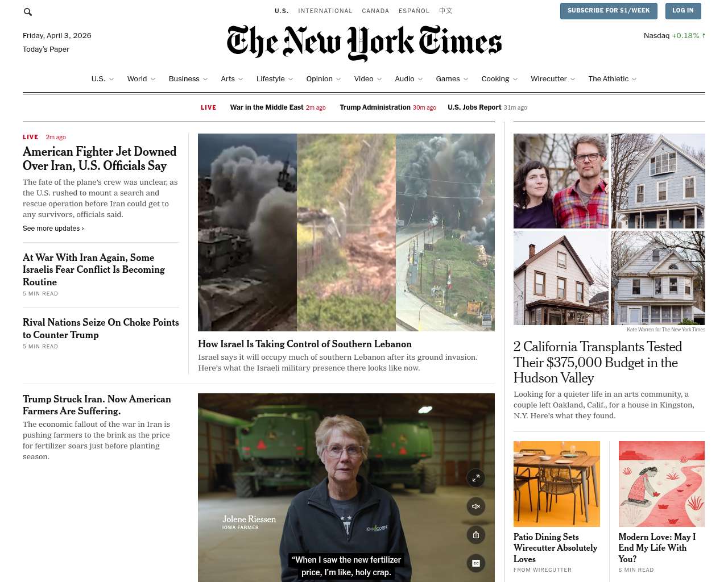
Task: Share the Iowa farmer video
Action: (x=476, y=535)
